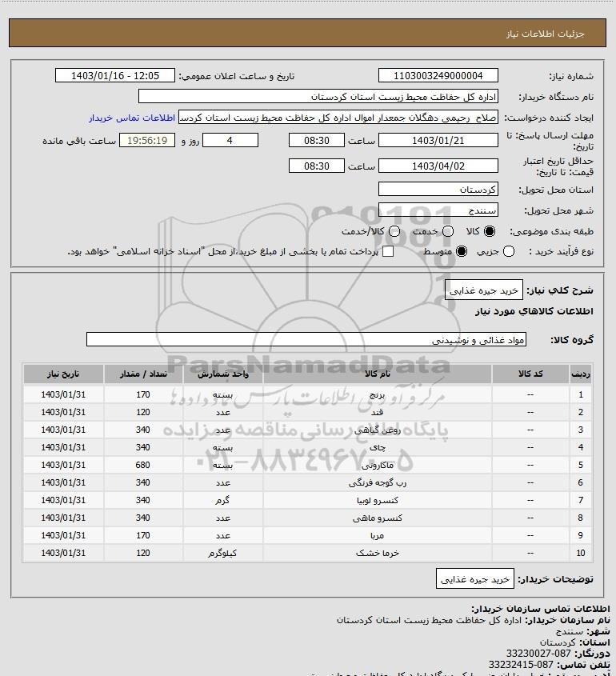Open اطلاعات تماس خریدار link
Image resolution: width=616 pixels, height=676 pixels.
[x=132, y=118]
